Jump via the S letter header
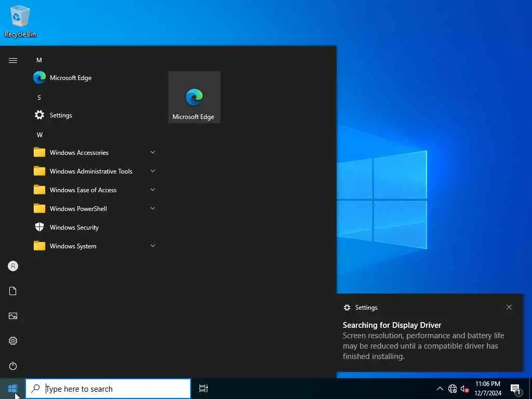The height and width of the screenshot is (399, 532). coord(39,97)
